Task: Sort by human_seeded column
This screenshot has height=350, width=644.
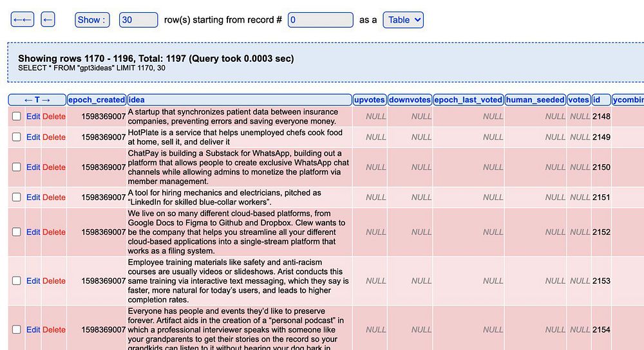Action: (x=535, y=100)
